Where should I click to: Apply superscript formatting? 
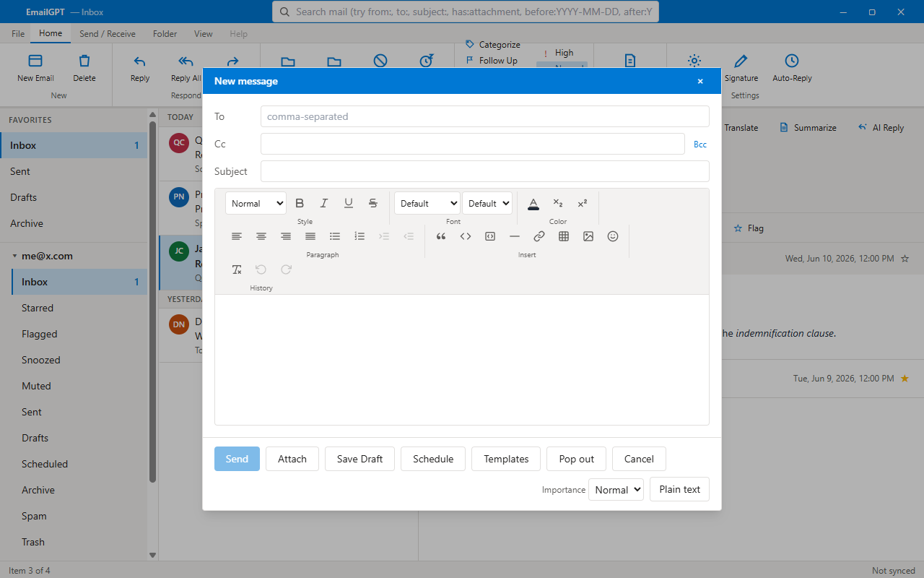point(583,203)
